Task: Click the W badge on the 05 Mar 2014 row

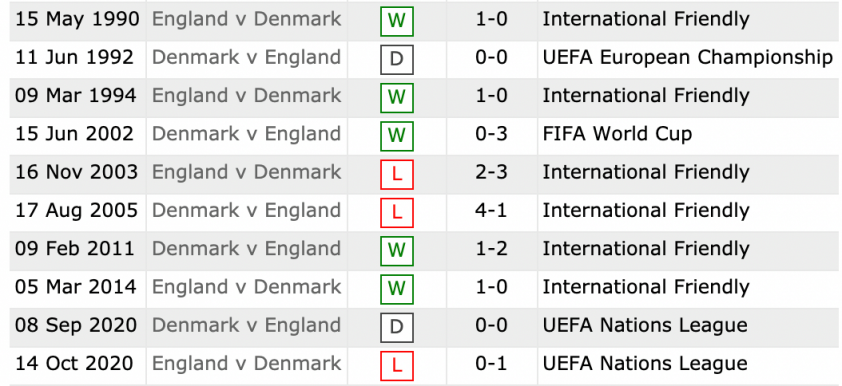Action: pyautogui.click(x=397, y=289)
